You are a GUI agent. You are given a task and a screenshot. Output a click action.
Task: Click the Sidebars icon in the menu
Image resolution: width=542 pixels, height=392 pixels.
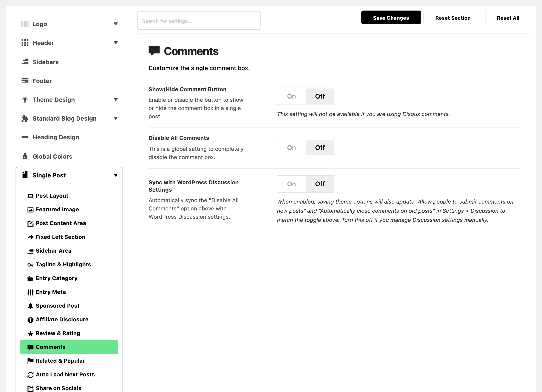25,62
